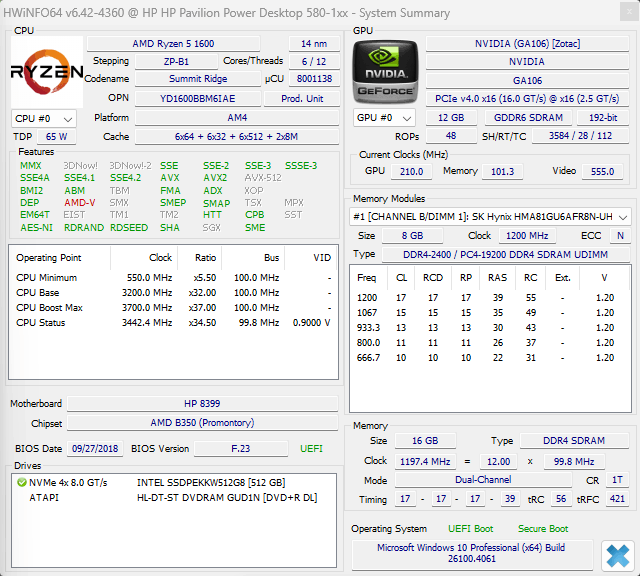
Task: Click the 65 W TDP value
Action: pos(56,137)
